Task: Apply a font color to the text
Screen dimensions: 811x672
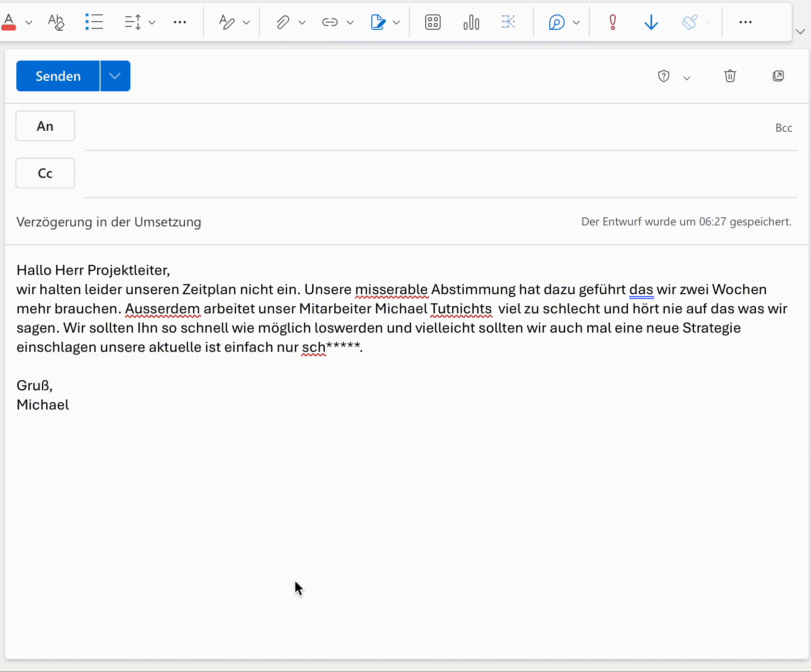Action: click(x=10, y=22)
